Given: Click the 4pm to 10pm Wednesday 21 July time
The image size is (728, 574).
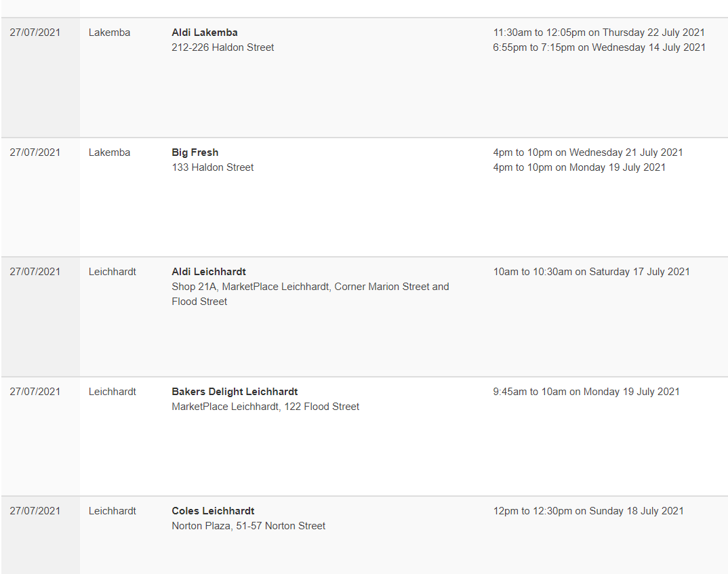Looking at the screenshot, I should coord(588,152).
